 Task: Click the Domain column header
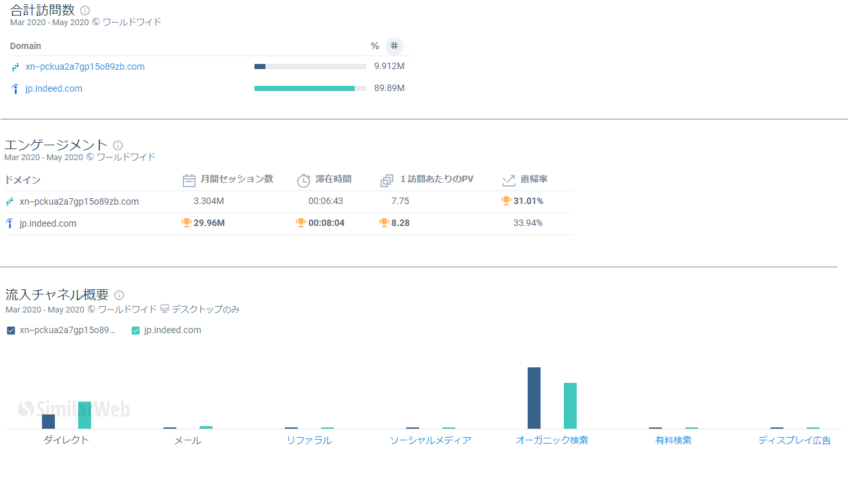pyautogui.click(x=26, y=46)
